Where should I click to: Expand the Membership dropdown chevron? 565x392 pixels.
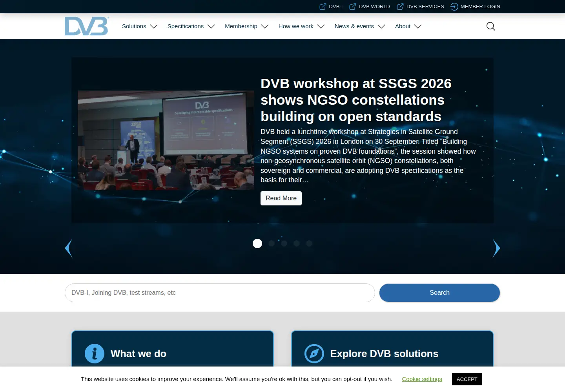point(265,27)
